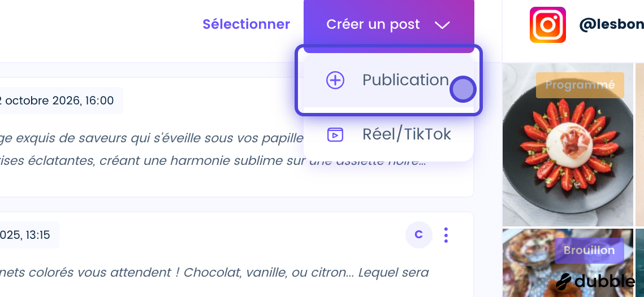Screen dimensions: 644x297
Task: Click the Instagram logo icon
Action: 547,25
